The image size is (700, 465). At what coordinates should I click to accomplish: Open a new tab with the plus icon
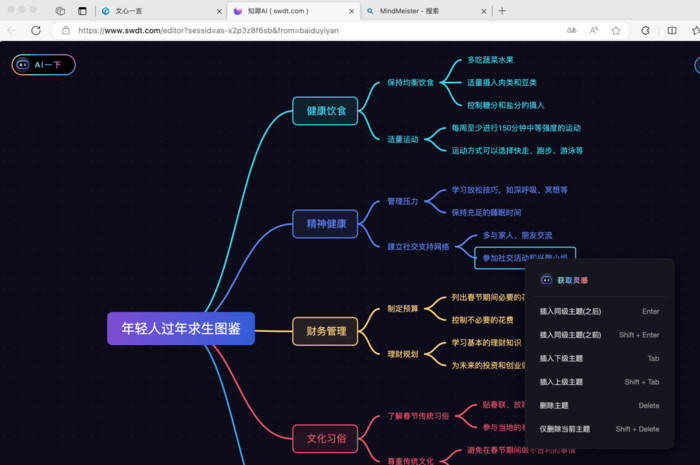click(x=502, y=11)
